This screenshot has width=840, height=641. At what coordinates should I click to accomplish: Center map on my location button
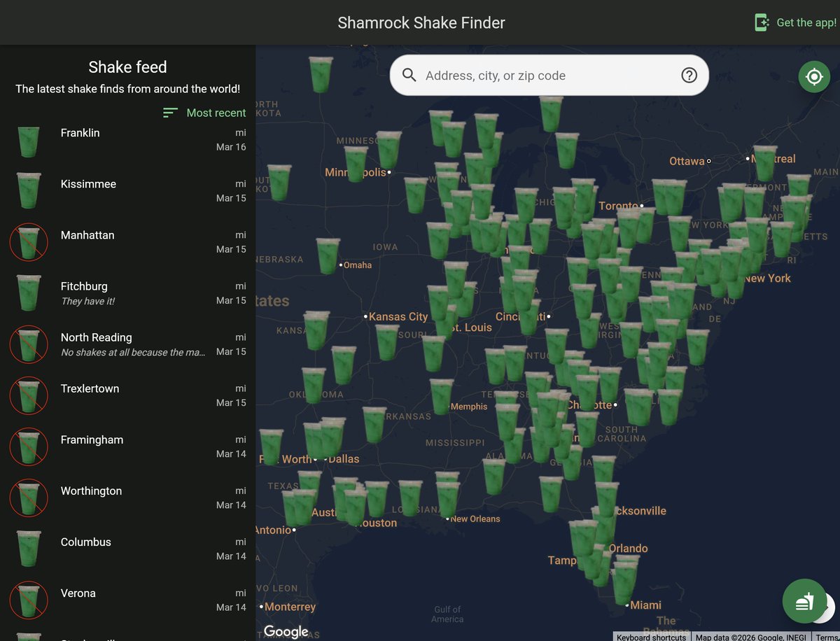[x=814, y=76]
